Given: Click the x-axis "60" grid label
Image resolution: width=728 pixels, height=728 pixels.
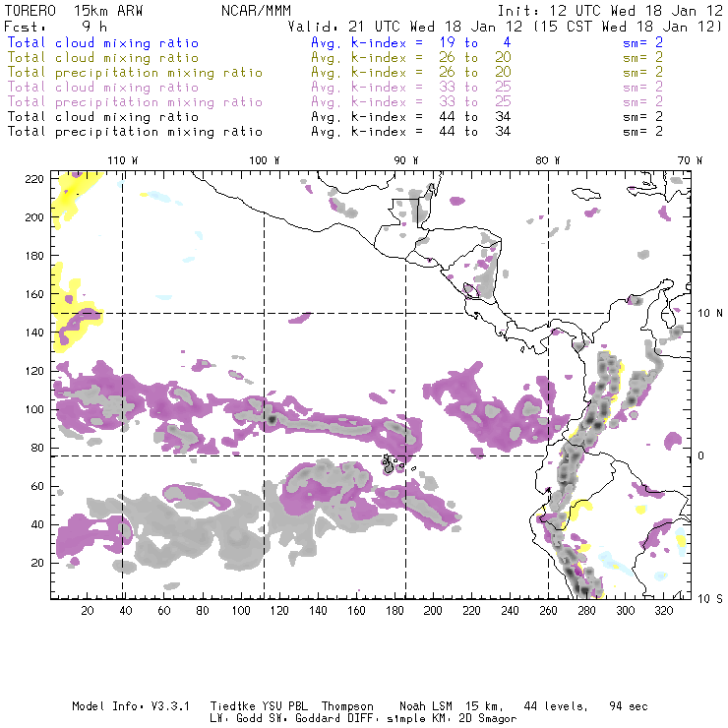Looking at the screenshot, I should pos(164,611).
